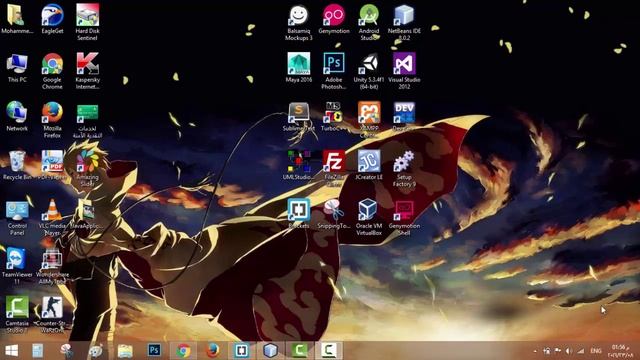Switch to VirtualBox in the taskbar

point(270,351)
